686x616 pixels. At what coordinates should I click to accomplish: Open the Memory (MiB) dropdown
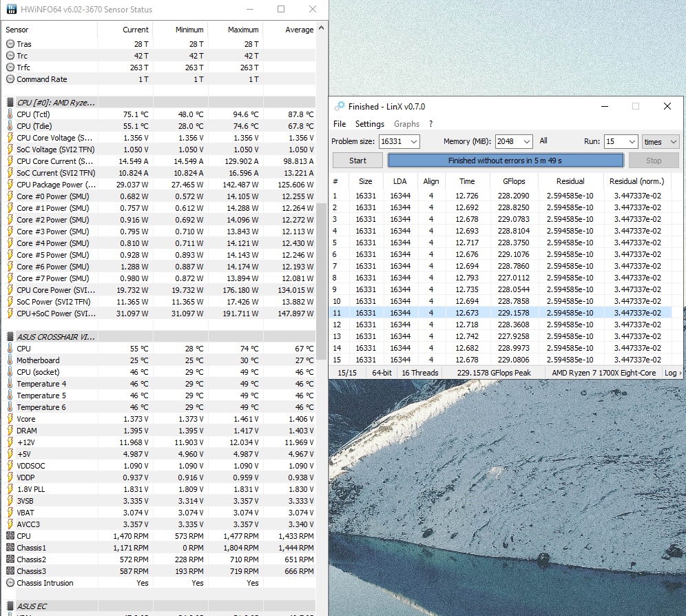pos(527,141)
